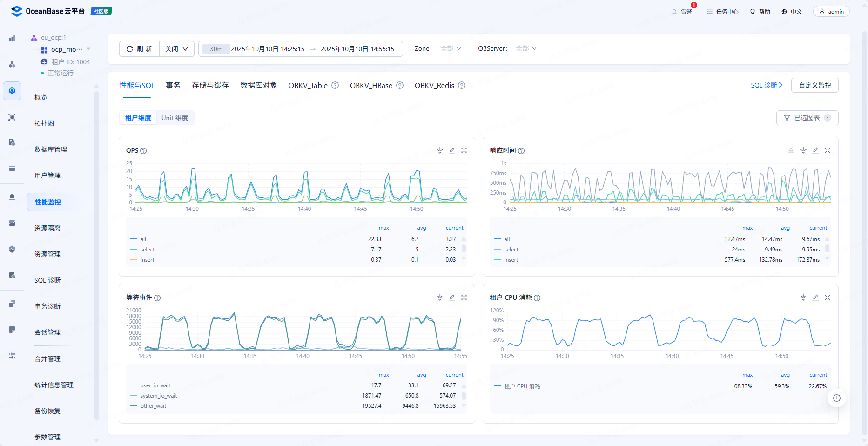Screen dimensions: 868x446
Task: Open the OBServer filter dropdown
Action: coord(526,48)
